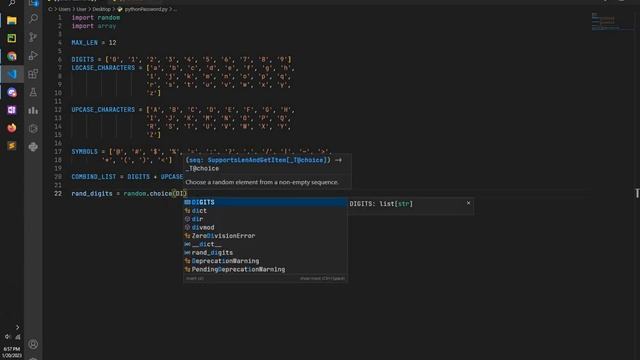Click LOCASE_CHARACTERS variable on line 7
The height and width of the screenshot is (360, 640).
[103, 68]
